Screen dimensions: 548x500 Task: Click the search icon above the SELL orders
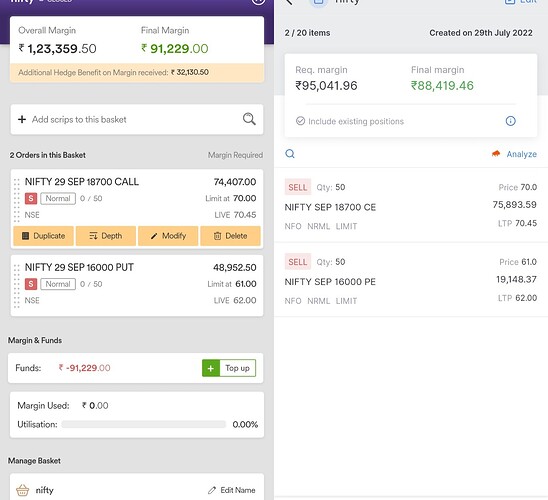[x=290, y=154]
